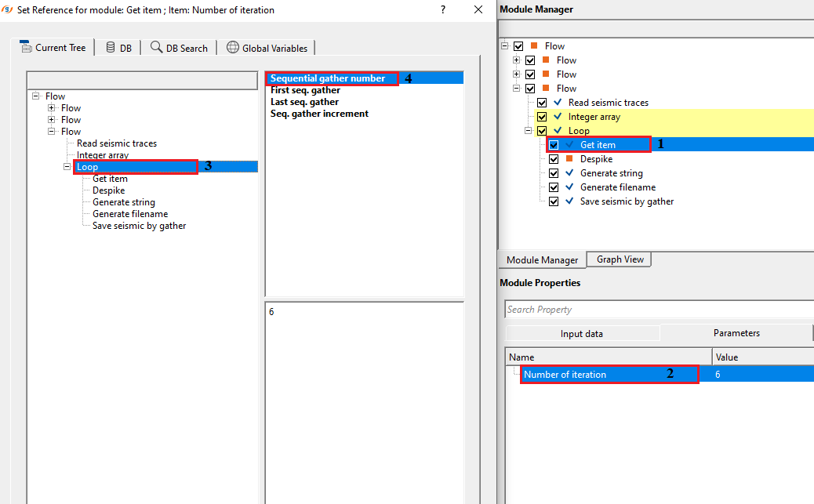Open the DB Search tab
The height and width of the screenshot is (504, 814).
[179, 48]
